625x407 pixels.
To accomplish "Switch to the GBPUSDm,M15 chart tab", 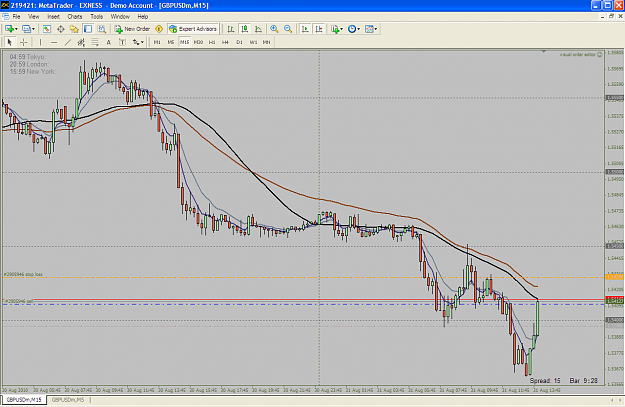I will click(24, 400).
